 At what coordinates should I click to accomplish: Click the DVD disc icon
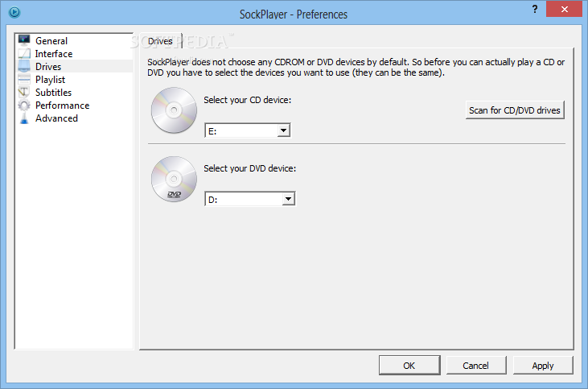click(x=174, y=180)
